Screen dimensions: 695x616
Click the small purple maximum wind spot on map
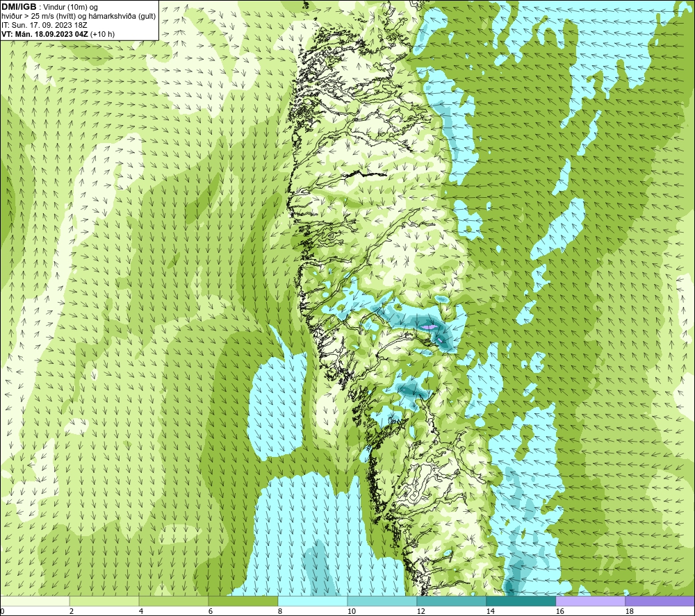[x=429, y=327]
